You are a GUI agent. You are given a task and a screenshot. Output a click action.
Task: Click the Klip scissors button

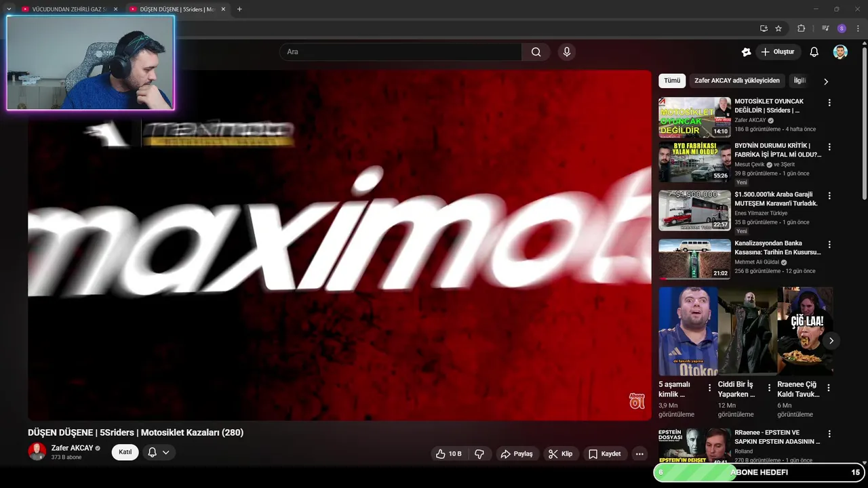tap(561, 453)
